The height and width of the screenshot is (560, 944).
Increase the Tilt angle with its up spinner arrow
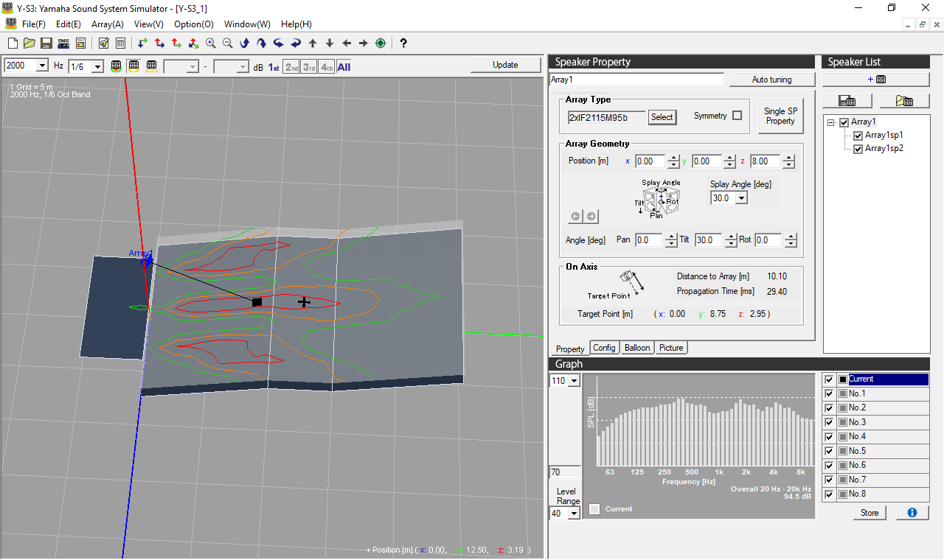click(x=731, y=237)
